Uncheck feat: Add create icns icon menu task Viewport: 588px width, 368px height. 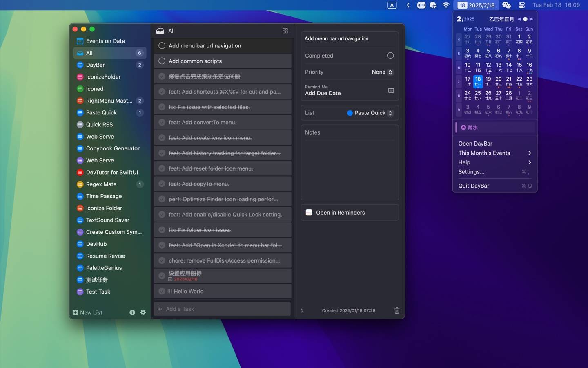tap(162, 138)
